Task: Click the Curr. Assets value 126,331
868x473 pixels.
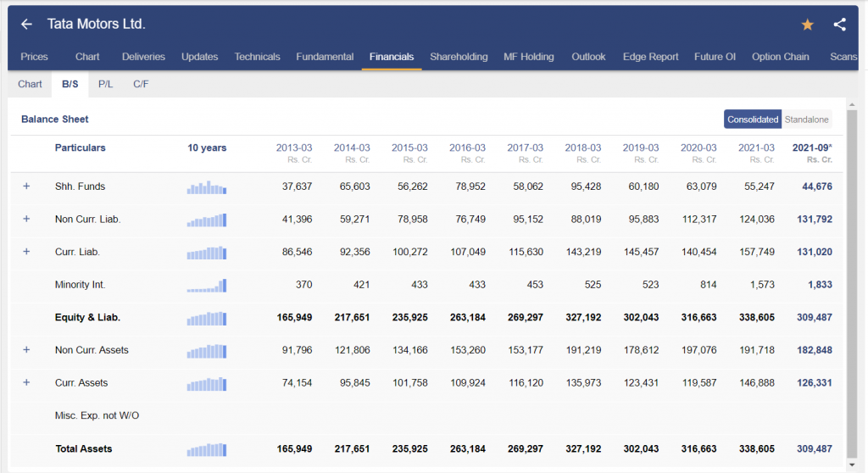Action: tap(815, 382)
